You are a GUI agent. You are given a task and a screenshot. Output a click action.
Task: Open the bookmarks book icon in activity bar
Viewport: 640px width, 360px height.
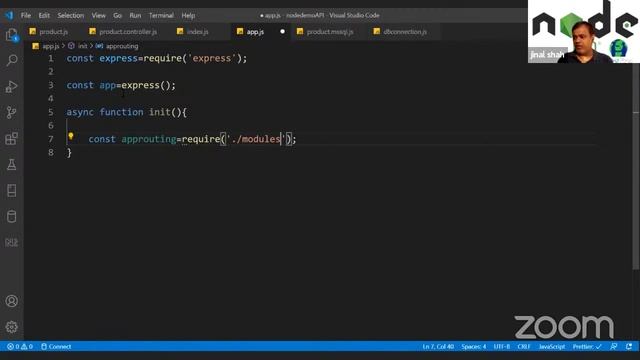(x=11, y=191)
